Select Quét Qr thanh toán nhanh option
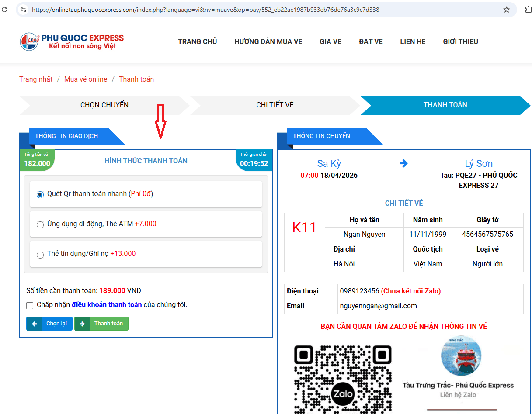This screenshot has width=532, height=414. click(40, 194)
